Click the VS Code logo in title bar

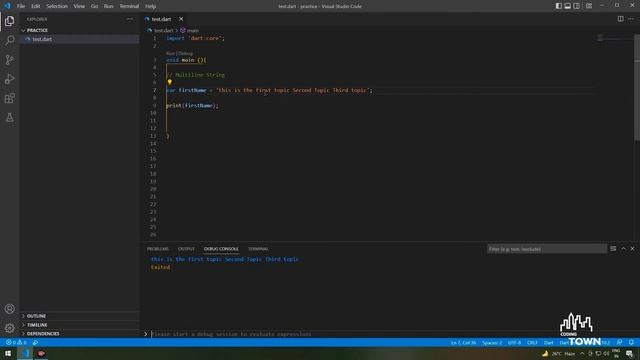7,6
